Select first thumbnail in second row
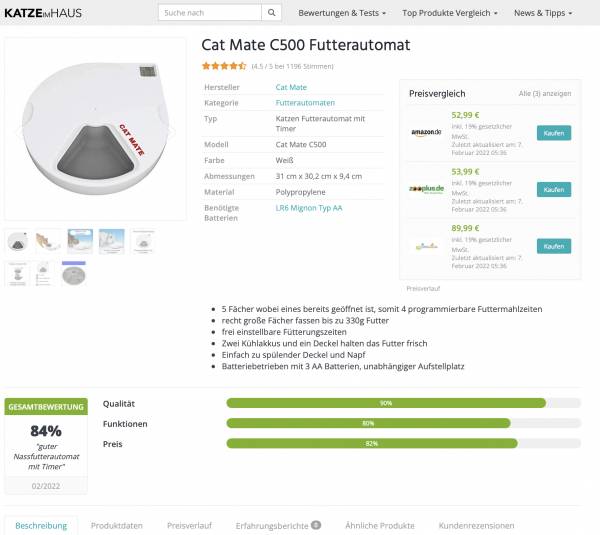Screen dimensions: 600x535 point(17,273)
